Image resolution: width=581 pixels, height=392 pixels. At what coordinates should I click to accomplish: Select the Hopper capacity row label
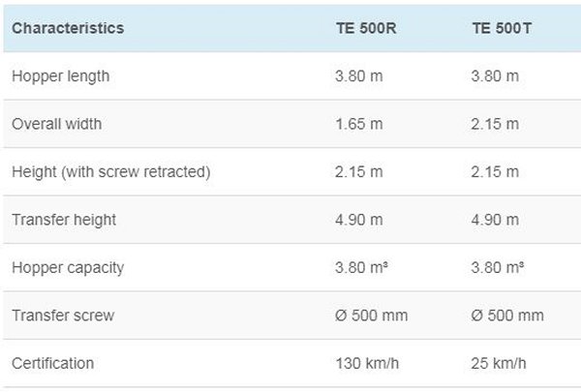click(x=68, y=267)
